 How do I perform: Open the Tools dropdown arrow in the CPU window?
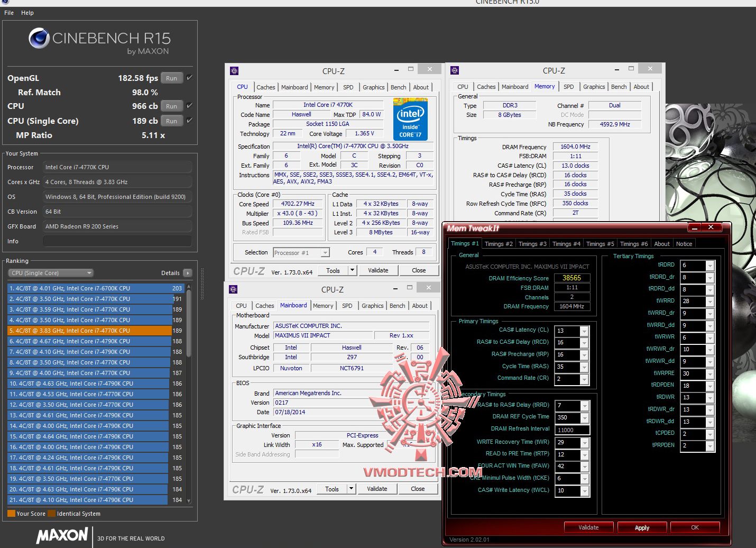click(x=352, y=270)
